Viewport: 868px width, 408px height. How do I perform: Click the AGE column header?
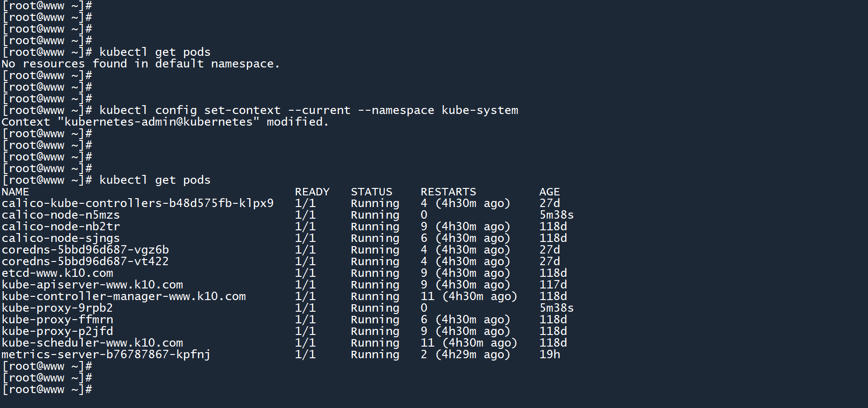549,192
